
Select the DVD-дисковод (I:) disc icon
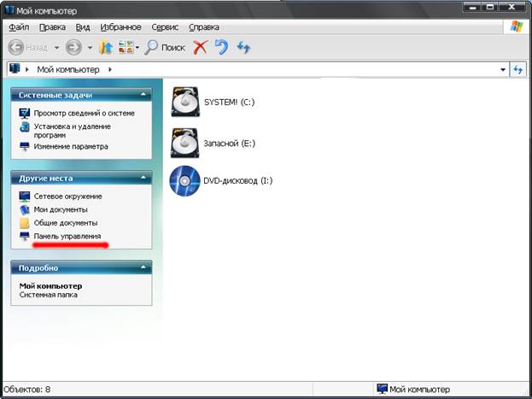pos(185,180)
